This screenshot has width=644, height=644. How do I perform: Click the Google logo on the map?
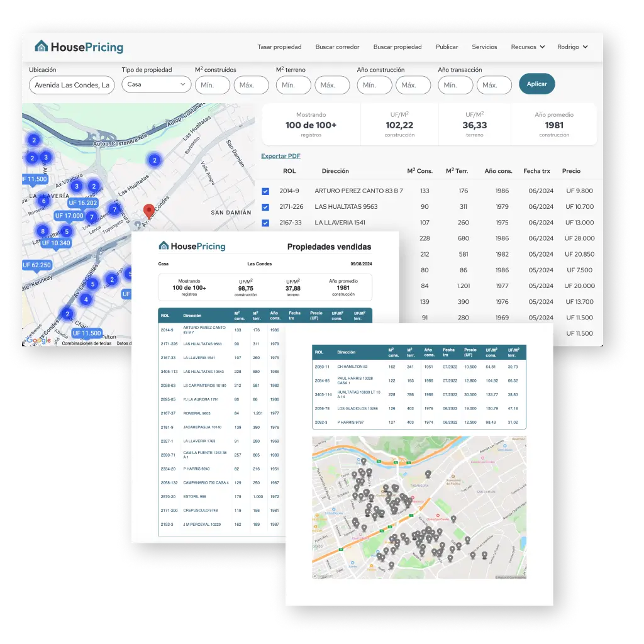point(38,340)
